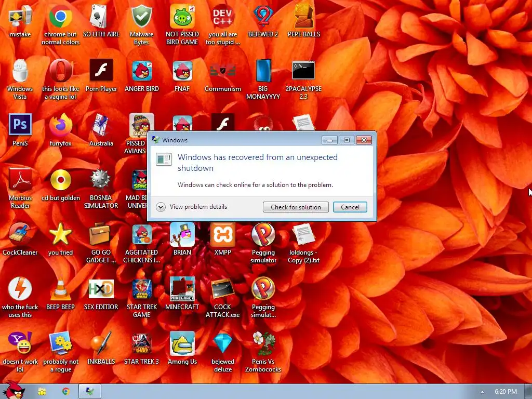The height and width of the screenshot is (399, 532).
Task: Open the FNAF desktop icon
Action: coord(182,71)
